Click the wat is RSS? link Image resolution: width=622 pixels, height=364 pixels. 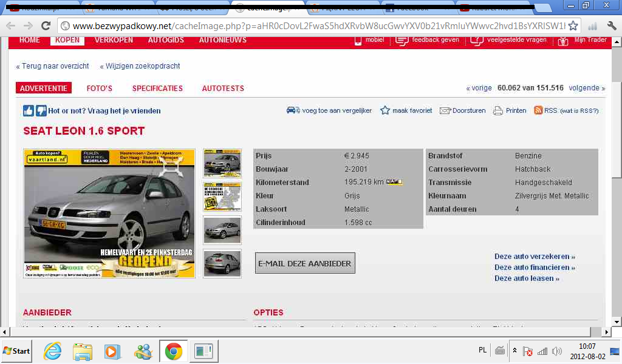pyautogui.click(x=579, y=111)
